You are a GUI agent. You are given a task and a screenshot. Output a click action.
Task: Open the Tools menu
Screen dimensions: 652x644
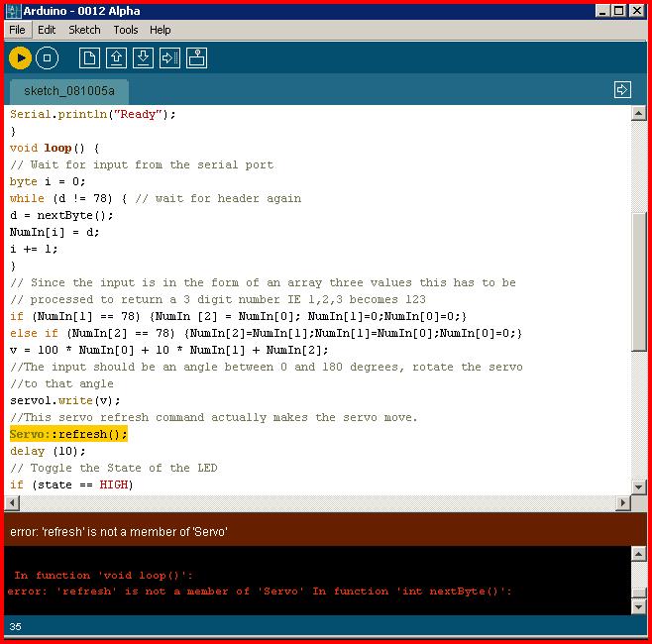pyautogui.click(x=126, y=30)
